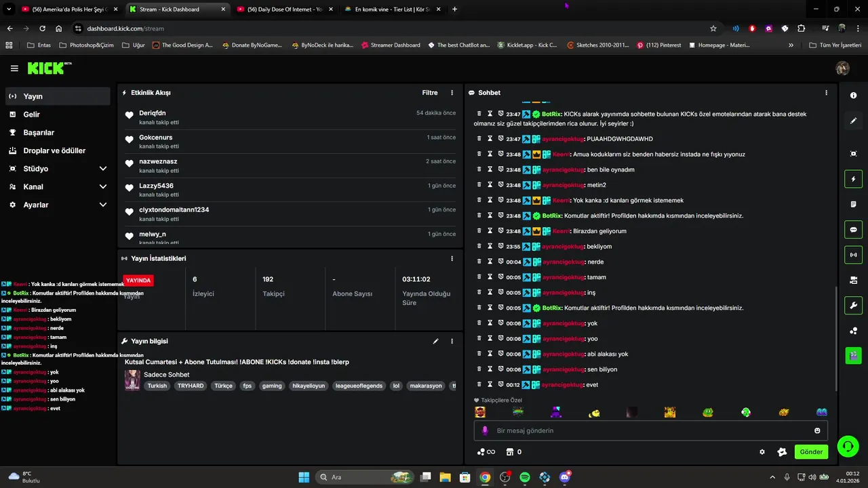Screen dimensions: 868x488
Task: Click the camera stream icon in the right sidebar
Action: [x=853, y=280]
